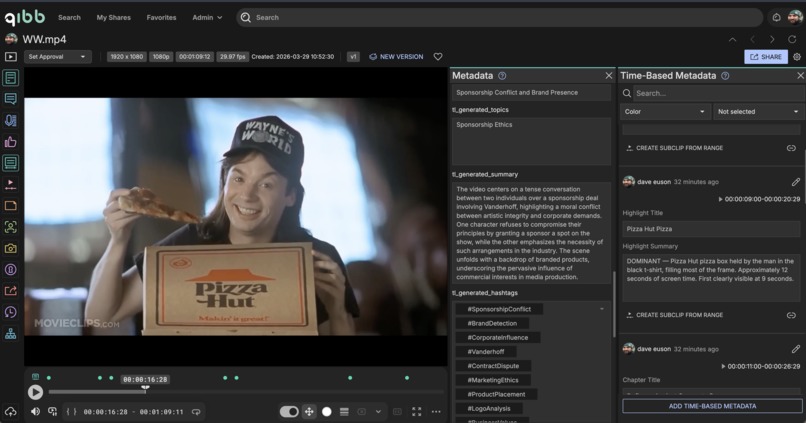This screenshot has width=806, height=423.
Task: Jump to range 00:00:09:00-00:00:20:29
Action: coord(759,199)
